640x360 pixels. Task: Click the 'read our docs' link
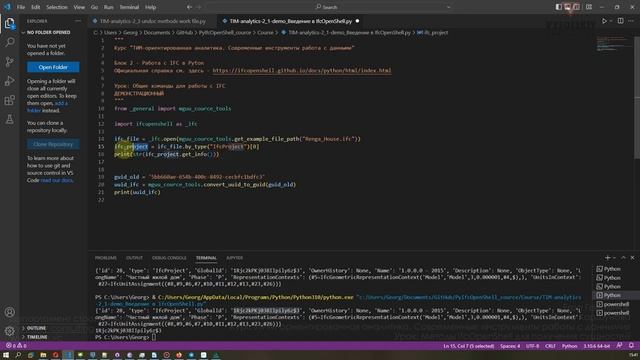tap(56, 180)
